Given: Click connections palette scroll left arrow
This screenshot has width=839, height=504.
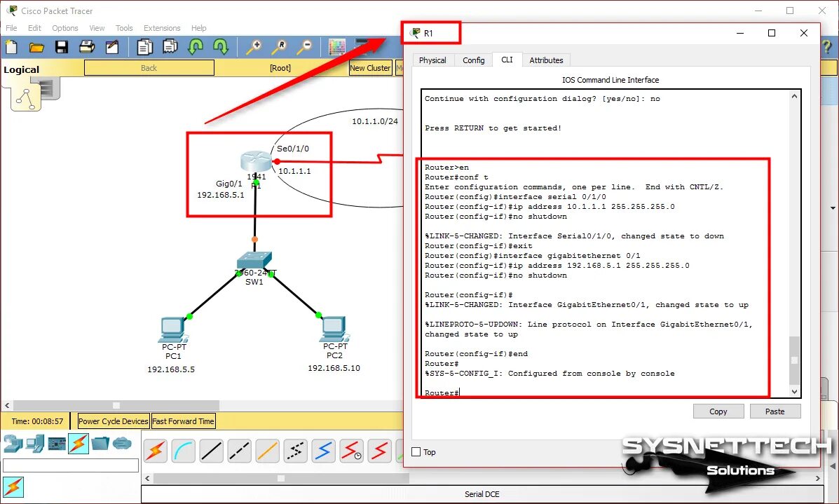Looking at the screenshot, I should 148,478.
